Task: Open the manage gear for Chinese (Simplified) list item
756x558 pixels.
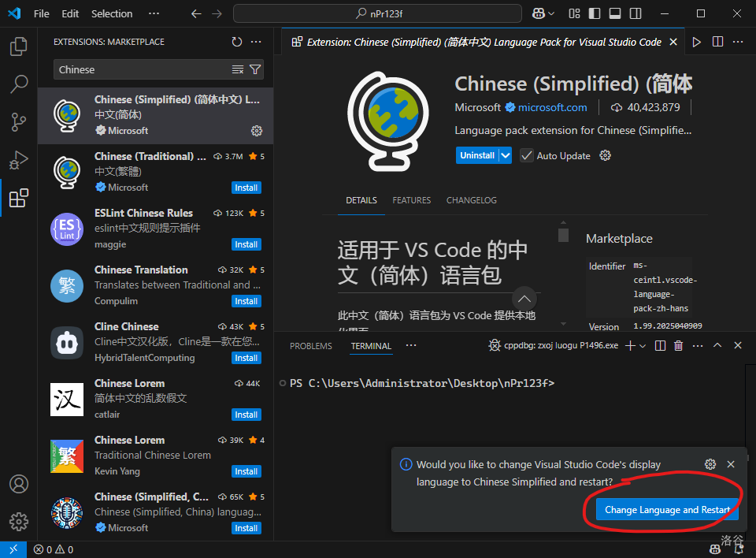Action: [256, 131]
